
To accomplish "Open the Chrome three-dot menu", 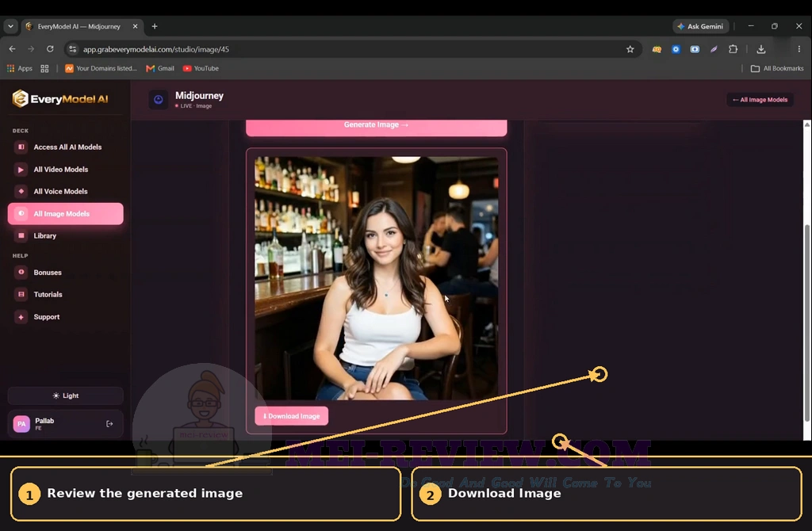I will point(799,49).
